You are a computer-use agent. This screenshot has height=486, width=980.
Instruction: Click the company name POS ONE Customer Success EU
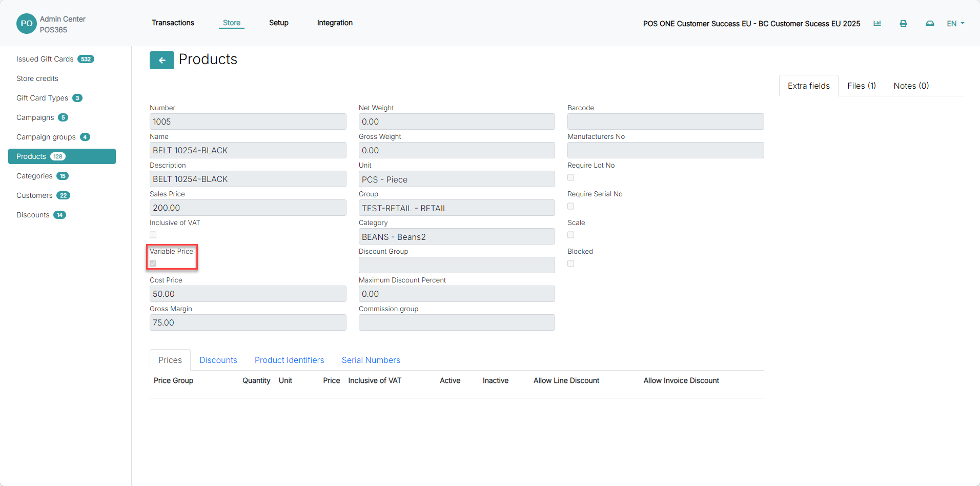pos(752,24)
